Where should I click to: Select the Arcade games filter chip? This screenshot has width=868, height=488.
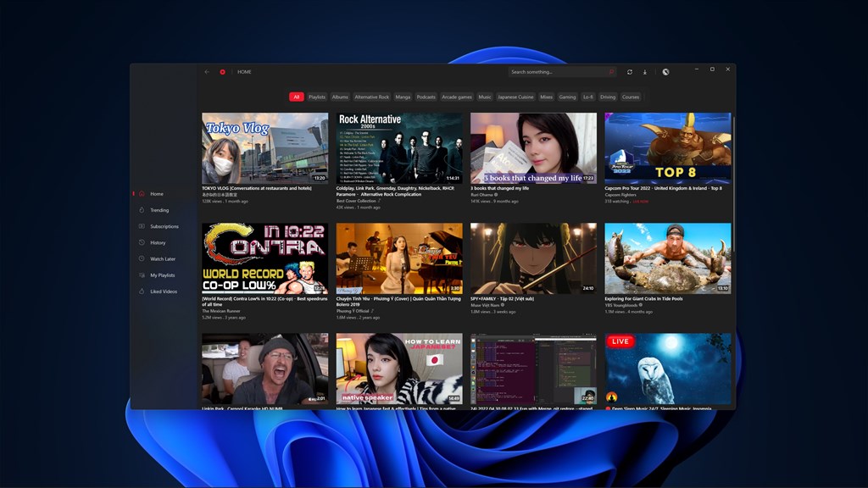tap(457, 97)
